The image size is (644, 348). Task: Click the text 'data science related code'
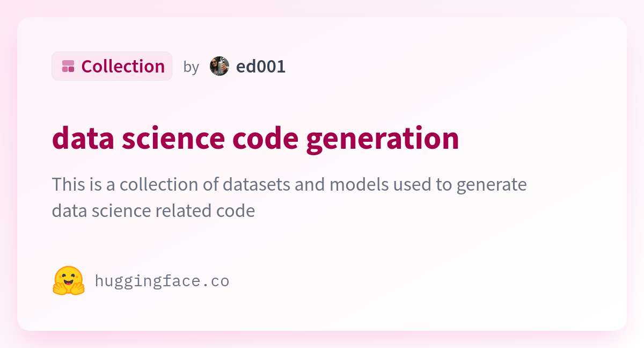click(x=153, y=211)
